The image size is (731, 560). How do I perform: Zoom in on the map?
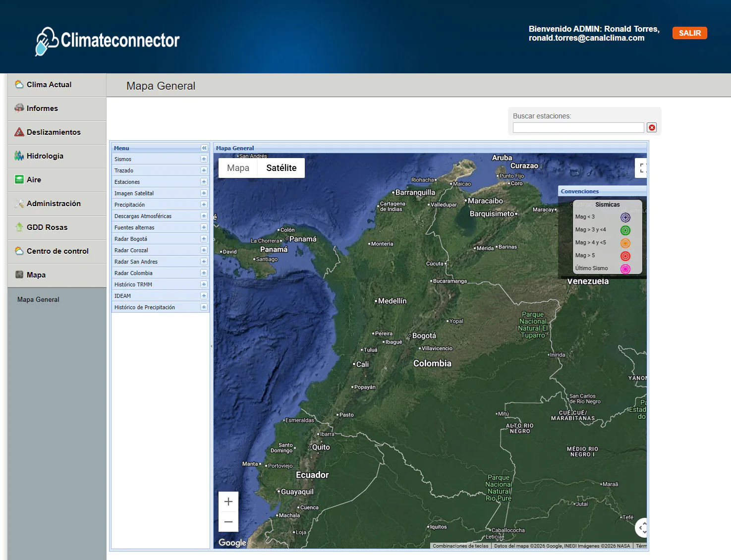tap(228, 502)
